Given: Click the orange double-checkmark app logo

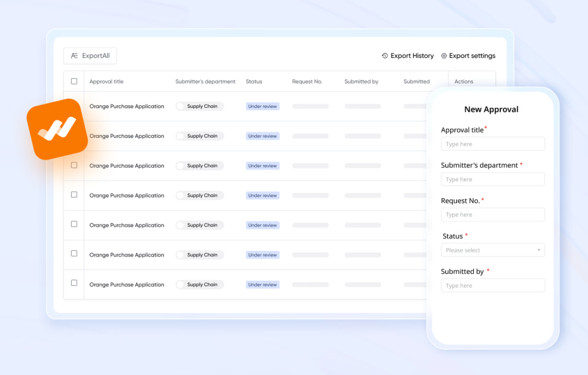Looking at the screenshot, I should point(57,129).
